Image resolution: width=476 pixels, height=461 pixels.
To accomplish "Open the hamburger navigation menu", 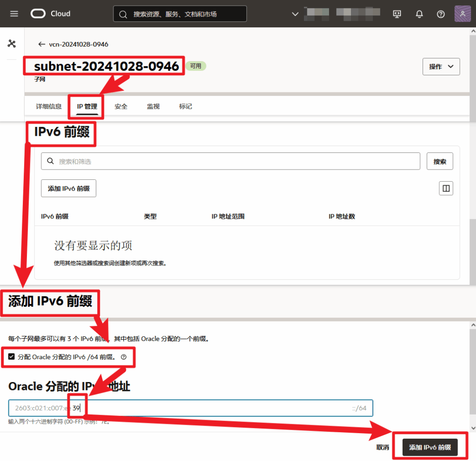I will (x=14, y=13).
